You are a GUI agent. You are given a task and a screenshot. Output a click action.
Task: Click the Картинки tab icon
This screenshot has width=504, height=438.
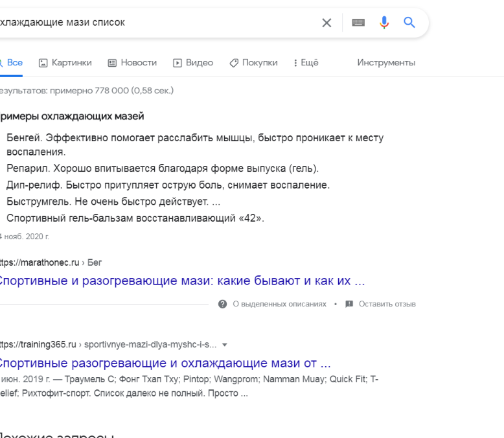(43, 63)
